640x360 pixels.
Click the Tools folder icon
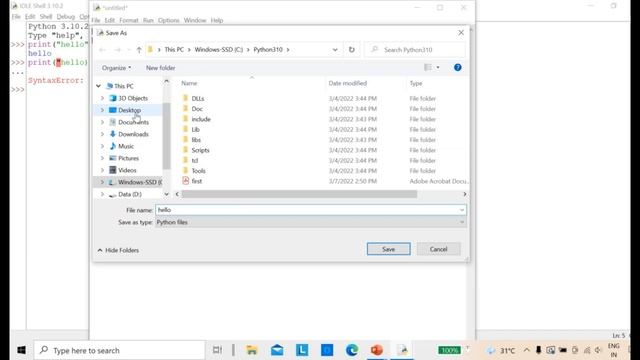tap(186, 170)
